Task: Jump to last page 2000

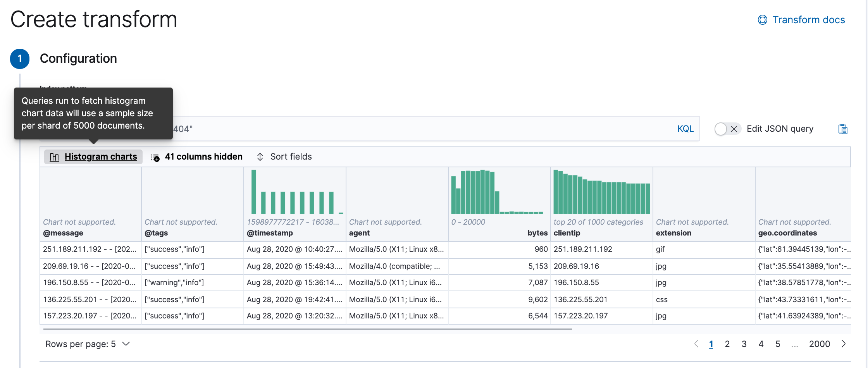Action: [819, 344]
